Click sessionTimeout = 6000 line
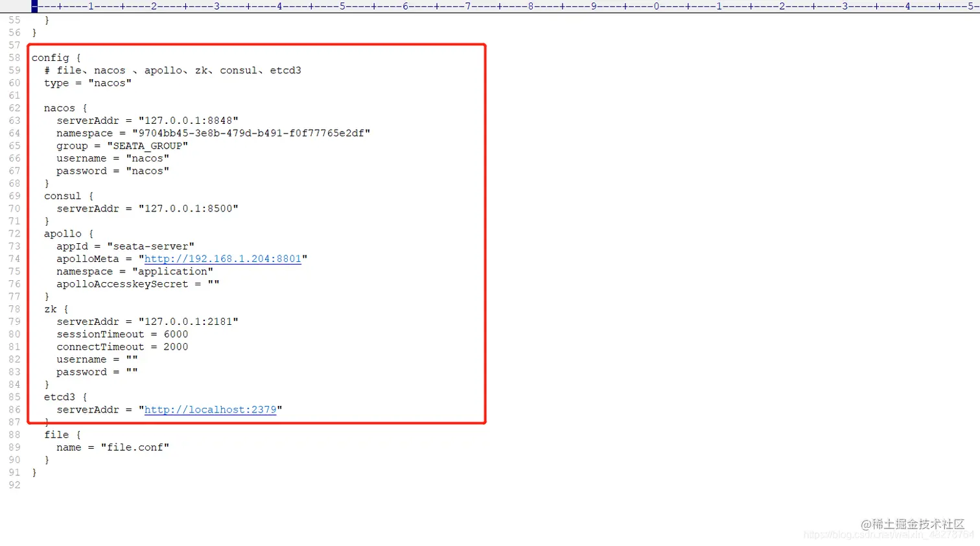This screenshot has height=546, width=980. click(122, 335)
